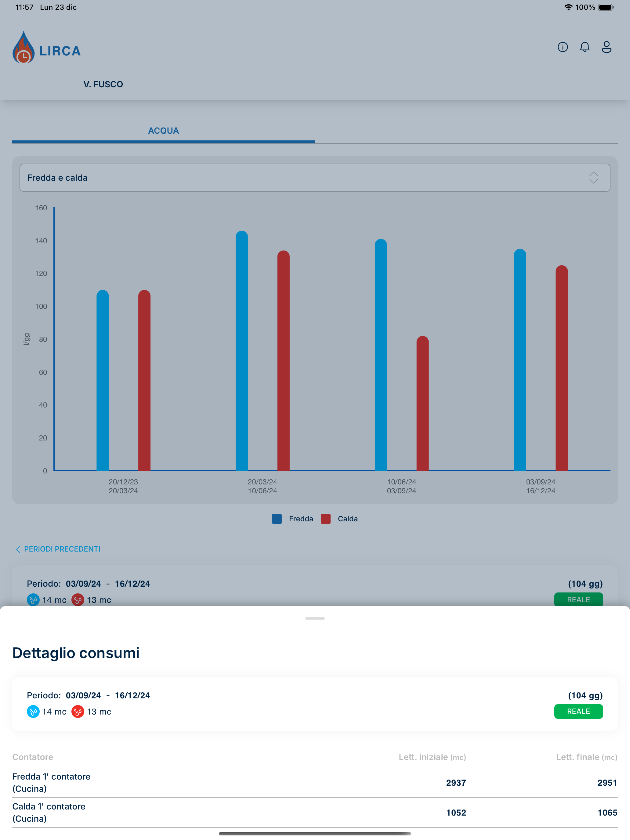Select the ACQUA tab
Viewport: 630px width, 840px height.
(163, 131)
